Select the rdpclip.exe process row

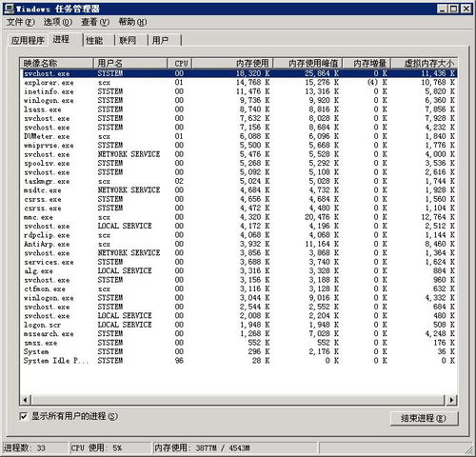(239, 235)
